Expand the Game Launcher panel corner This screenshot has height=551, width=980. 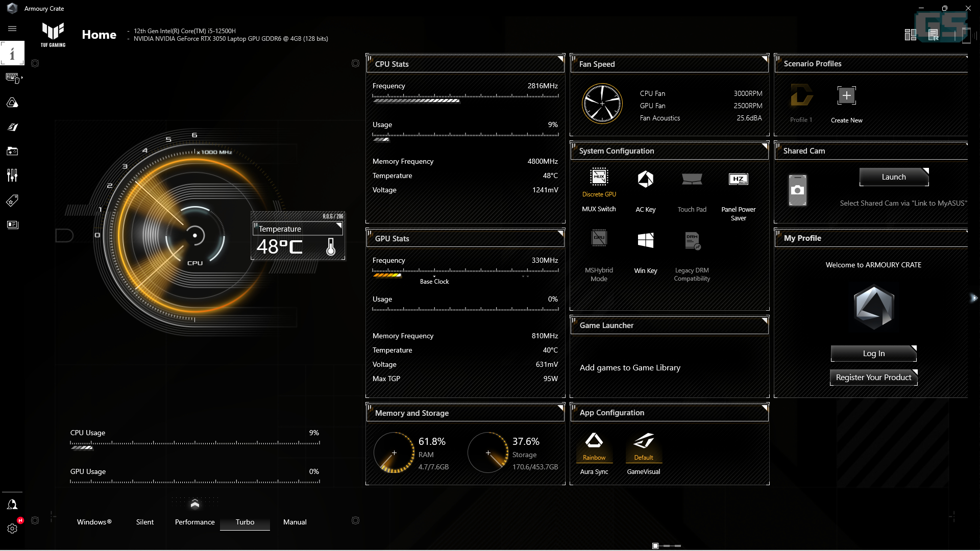coord(764,320)
